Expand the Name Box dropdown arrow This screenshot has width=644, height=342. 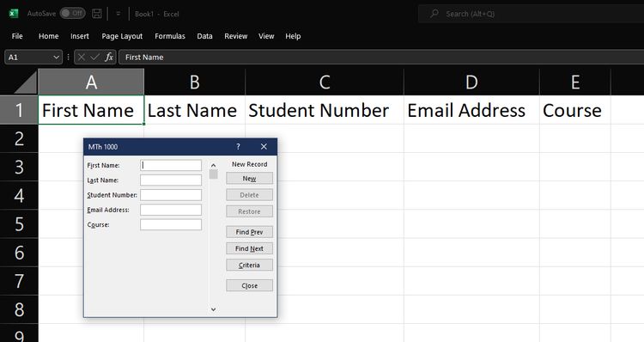[57, 57]
